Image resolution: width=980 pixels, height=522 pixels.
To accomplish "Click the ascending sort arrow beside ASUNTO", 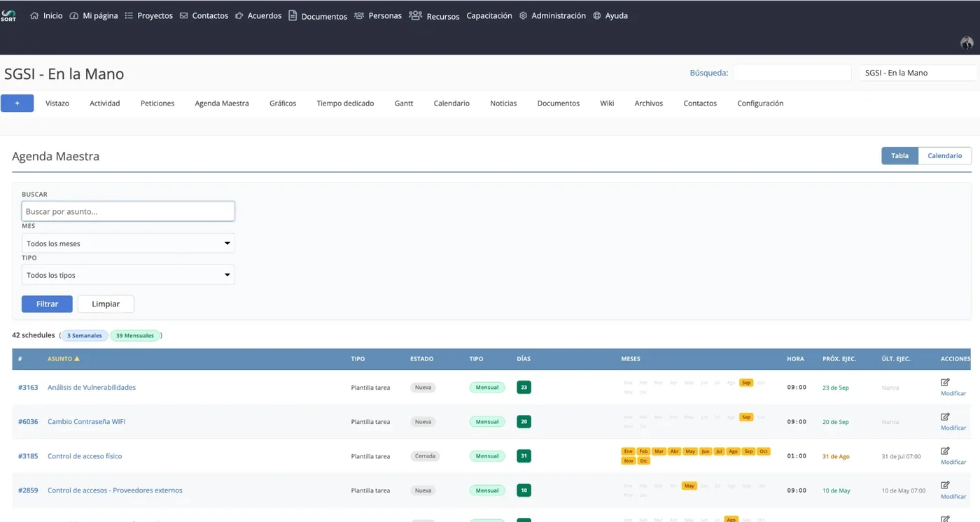I will point(77,359).
